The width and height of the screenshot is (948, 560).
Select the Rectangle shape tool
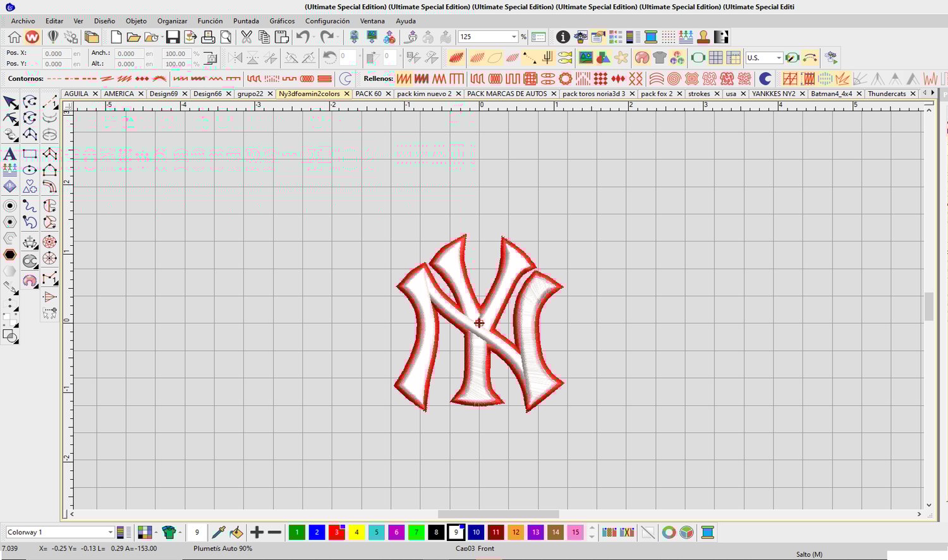30,154
